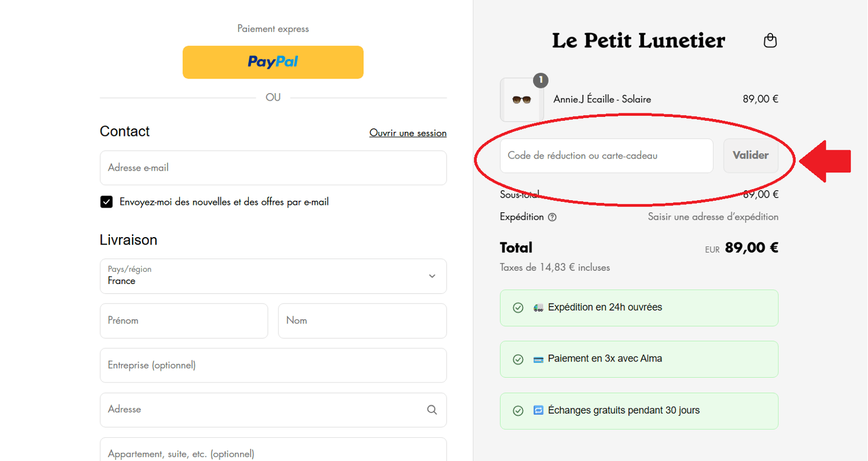Click the Le Petit Lunetier logo
Viewport: 868px width, 461px height.
coord(638,40)
